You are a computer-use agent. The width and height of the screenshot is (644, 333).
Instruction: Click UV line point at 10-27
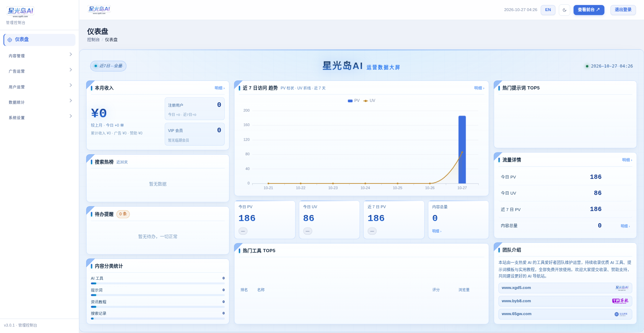[462, 152]
